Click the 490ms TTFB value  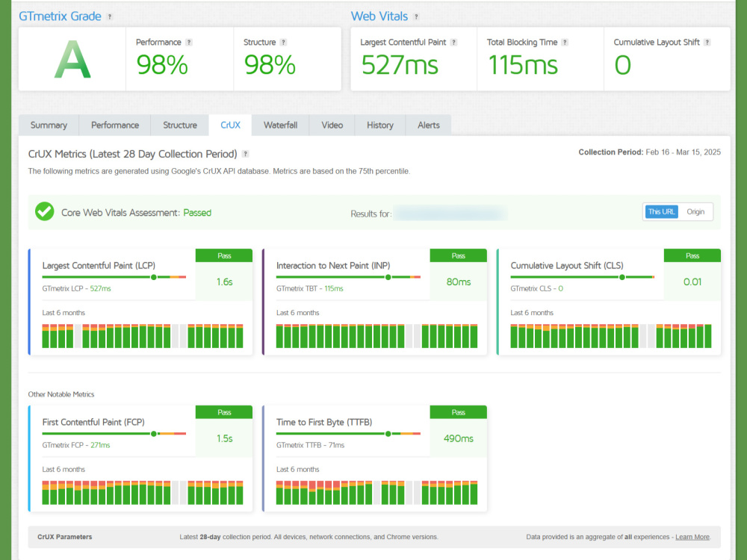click(459, 438)
